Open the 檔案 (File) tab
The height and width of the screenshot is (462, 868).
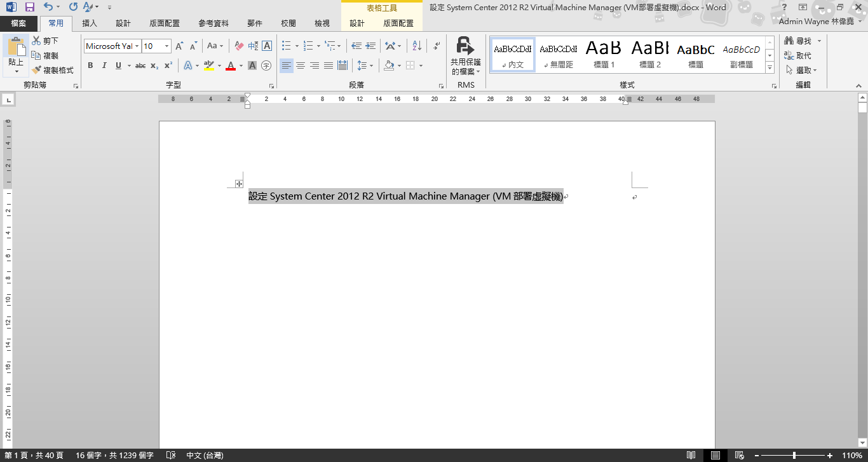[x=19, y=24]
